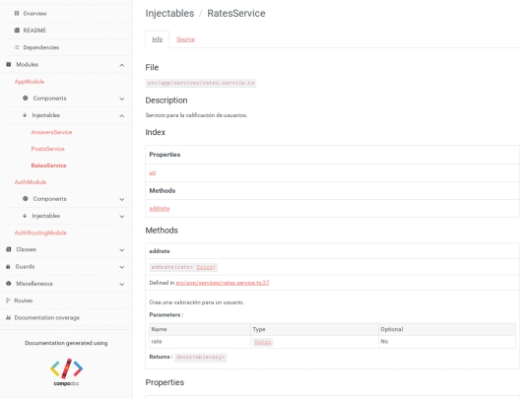Click the addrate method heading row
Screen dimensions: 532x399
[x=332, y=251]
